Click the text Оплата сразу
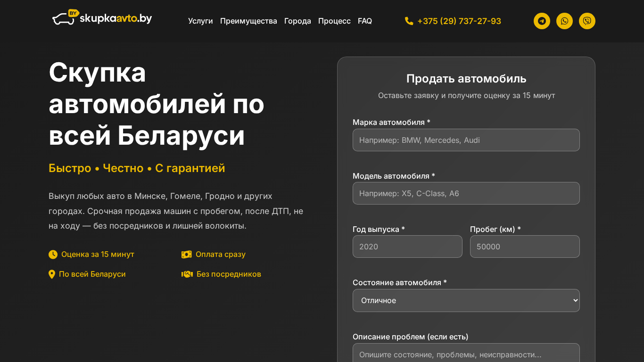This screenshot has width=644, height=362. (x=221, y=255)
